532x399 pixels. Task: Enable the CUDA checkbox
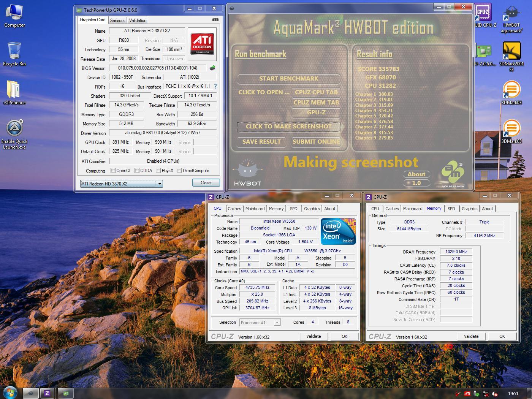tap(137, 171)
